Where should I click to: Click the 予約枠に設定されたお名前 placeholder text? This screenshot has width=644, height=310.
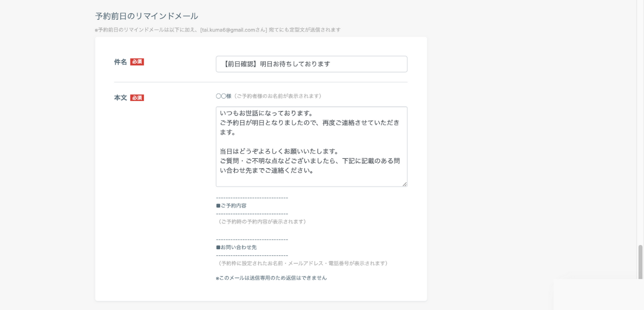302,264
